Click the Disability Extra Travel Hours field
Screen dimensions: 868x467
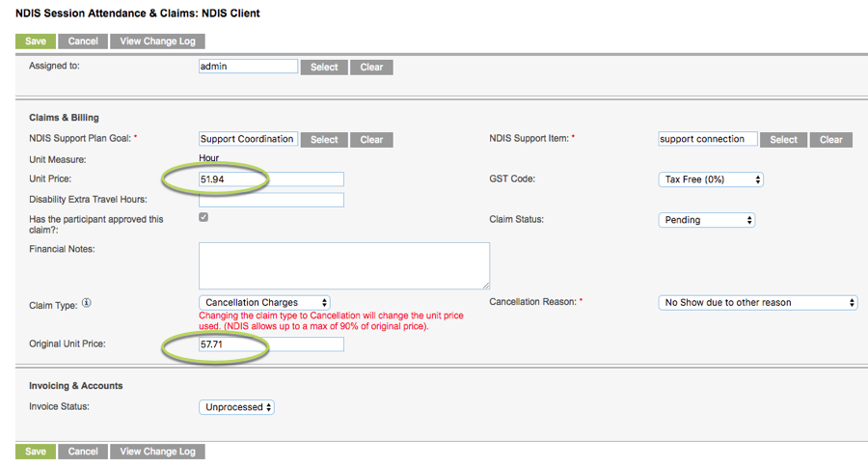271,200
